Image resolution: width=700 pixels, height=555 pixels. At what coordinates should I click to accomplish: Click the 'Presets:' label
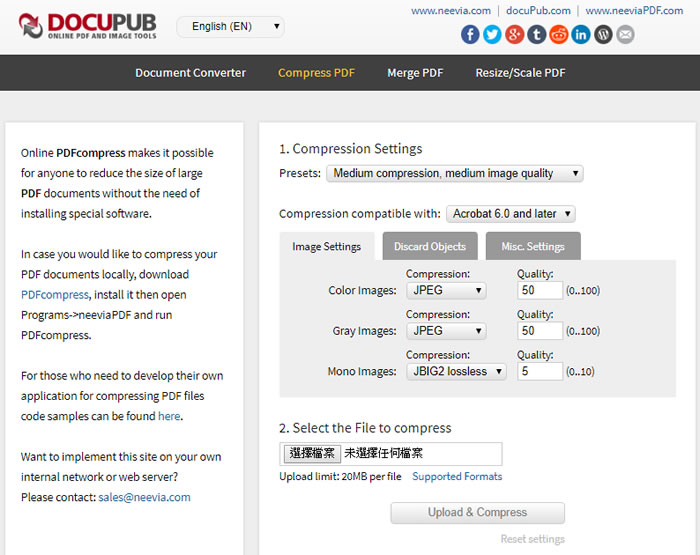[x=300, y=173]
